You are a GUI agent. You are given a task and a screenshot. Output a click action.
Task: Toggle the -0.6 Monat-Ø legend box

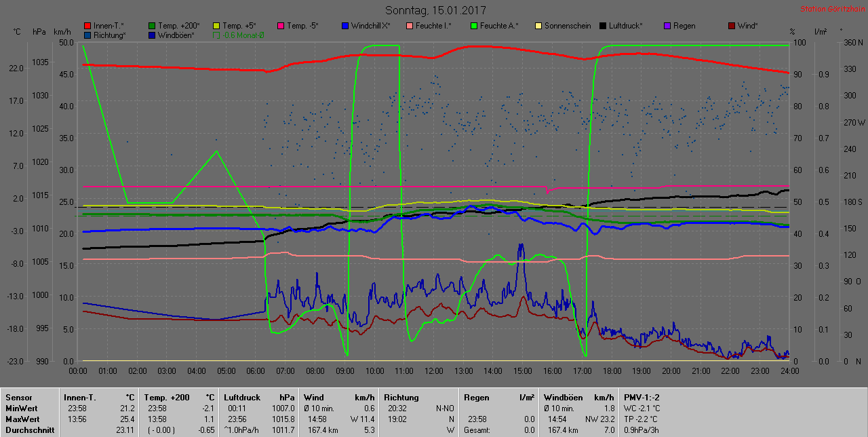(217, 35)
